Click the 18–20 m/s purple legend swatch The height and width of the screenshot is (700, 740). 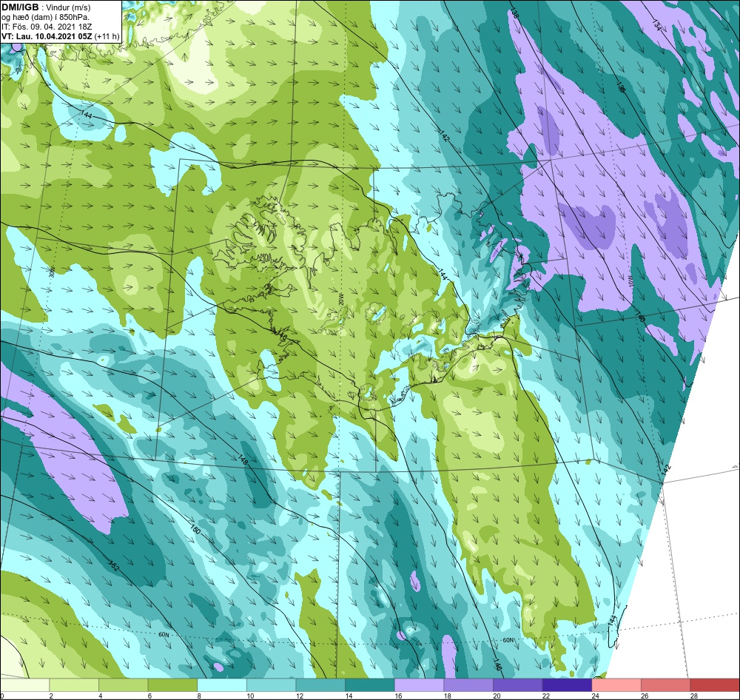(468, 685)
